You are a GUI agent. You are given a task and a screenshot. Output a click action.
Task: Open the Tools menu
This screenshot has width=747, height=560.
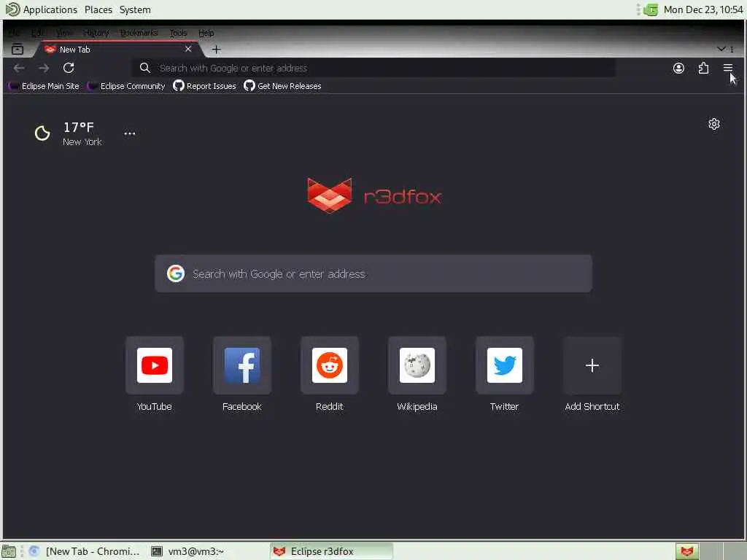click(x=178, y=33)
